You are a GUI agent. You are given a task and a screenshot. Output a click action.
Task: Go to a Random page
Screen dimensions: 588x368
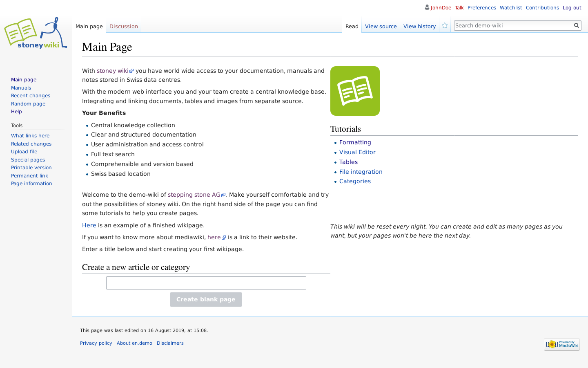pos(28,104)
